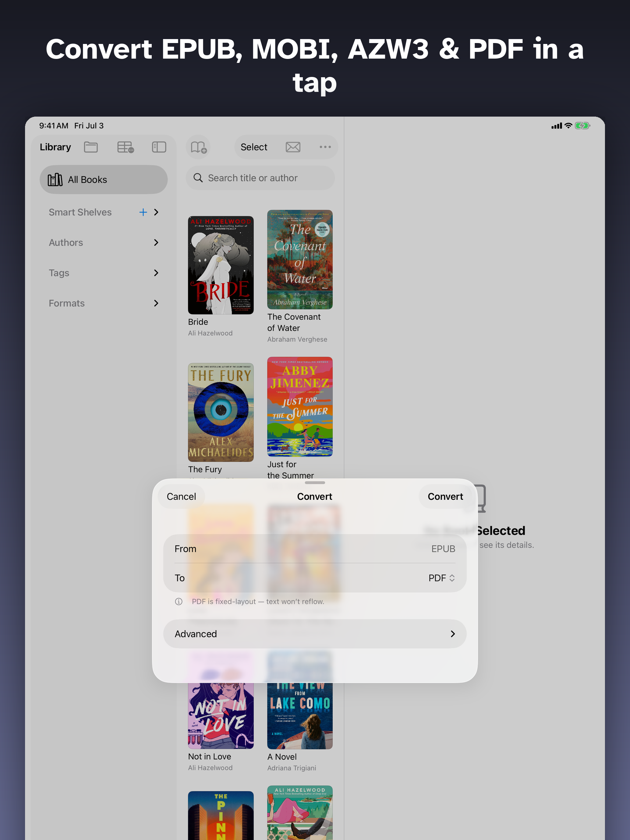Click the Search title or author field
The height and width of the screenshot is (840, 630).
pos(260,178)
